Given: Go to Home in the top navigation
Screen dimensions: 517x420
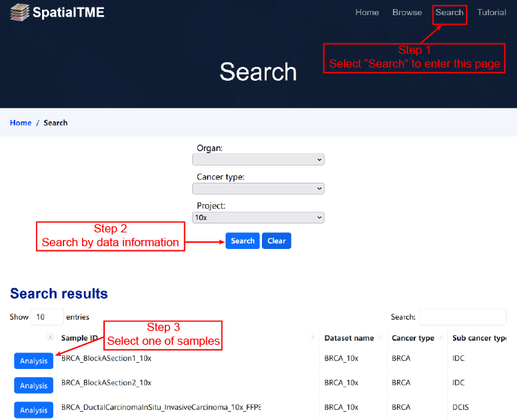Looking at the screenshot, I should pos(367,12).
